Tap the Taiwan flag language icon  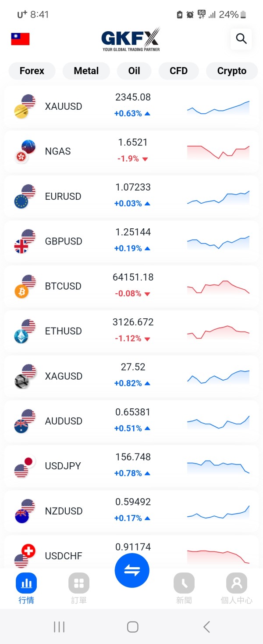click(20, 39)
